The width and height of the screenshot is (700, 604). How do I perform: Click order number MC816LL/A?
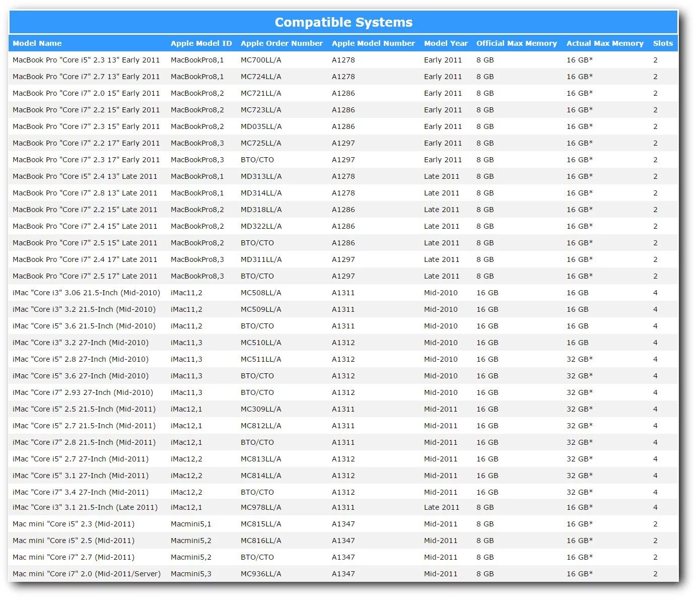tap(261, 541)
